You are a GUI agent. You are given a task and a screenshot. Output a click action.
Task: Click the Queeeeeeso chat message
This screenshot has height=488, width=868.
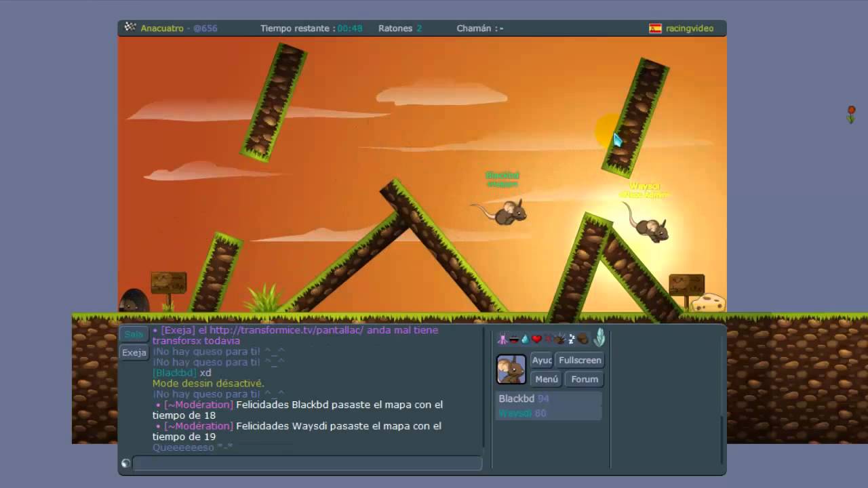193,447
